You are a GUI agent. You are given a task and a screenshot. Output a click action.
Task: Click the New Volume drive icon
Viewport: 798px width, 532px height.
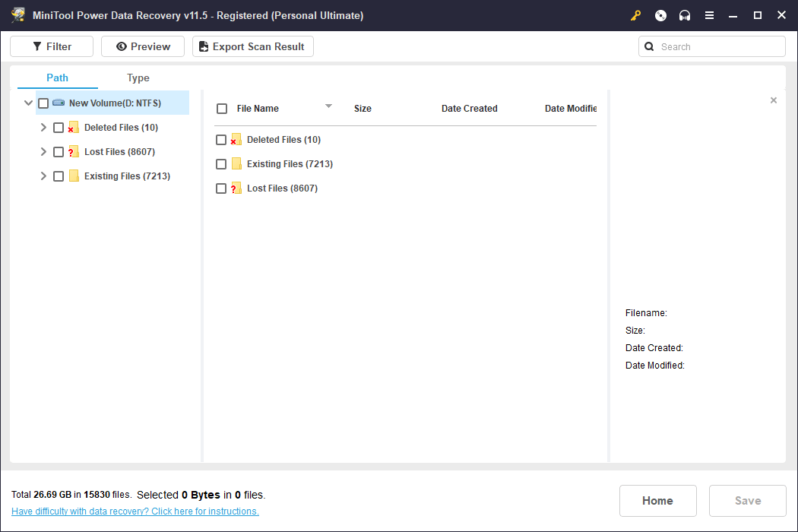pos(59,103)
